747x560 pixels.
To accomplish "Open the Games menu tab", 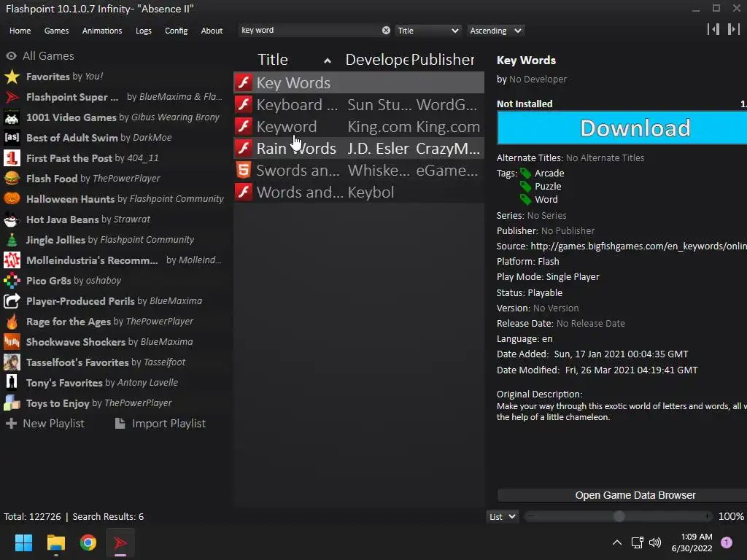I will (x=56, y=31).
